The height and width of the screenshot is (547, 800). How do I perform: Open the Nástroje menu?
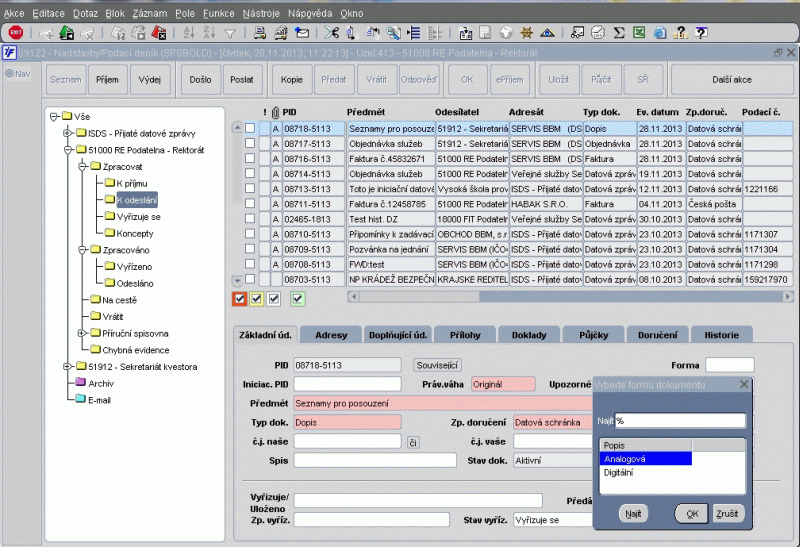[x=262, y=14]
